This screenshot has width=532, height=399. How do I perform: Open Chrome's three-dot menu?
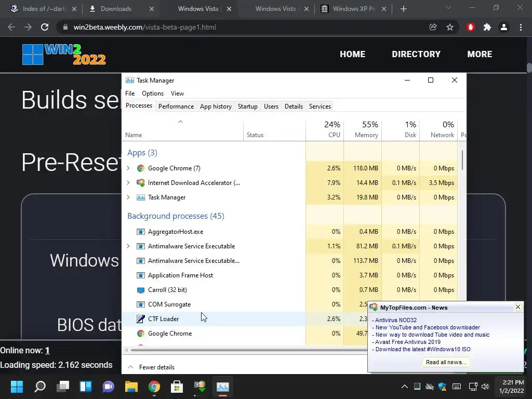[521, 27]
